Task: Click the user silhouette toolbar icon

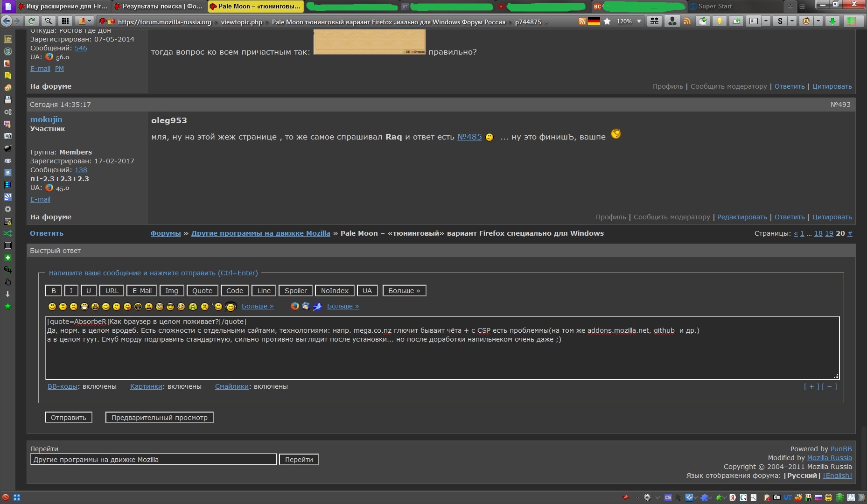Action: [672, 21]
